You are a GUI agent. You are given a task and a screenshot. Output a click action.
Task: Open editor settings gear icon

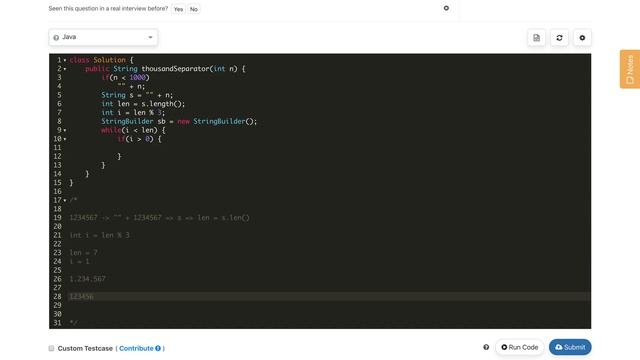tap(582, 38)
